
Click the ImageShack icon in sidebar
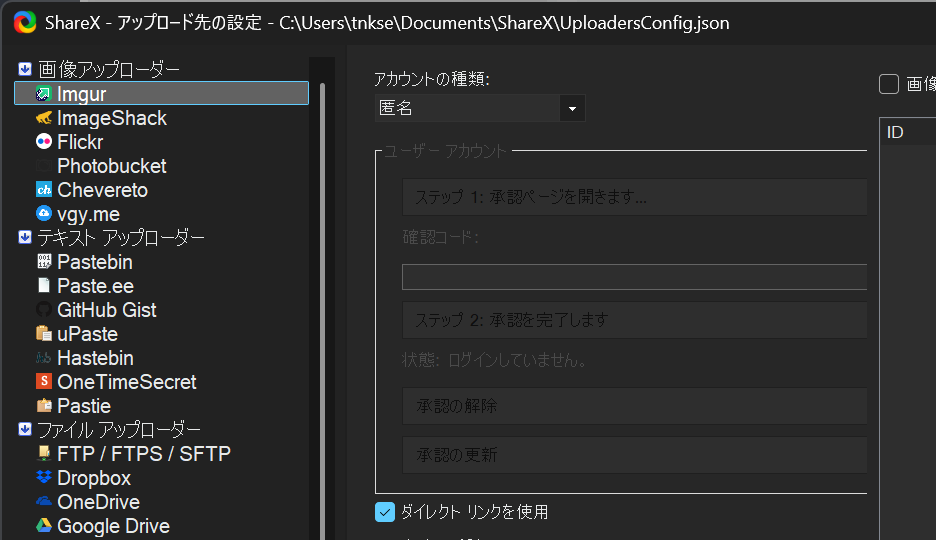click(x=44, y=118)
